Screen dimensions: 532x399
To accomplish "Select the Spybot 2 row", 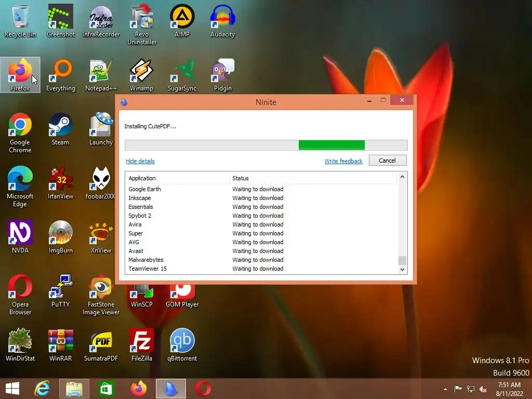I will click(x=261, y=216).
